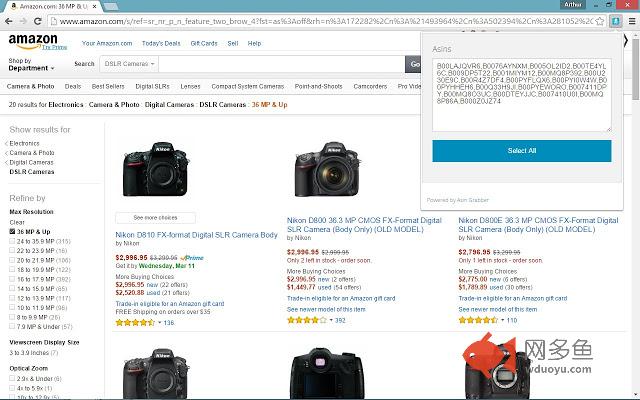Click the browser address bar

pyautogui.click(x=325, y=21)
